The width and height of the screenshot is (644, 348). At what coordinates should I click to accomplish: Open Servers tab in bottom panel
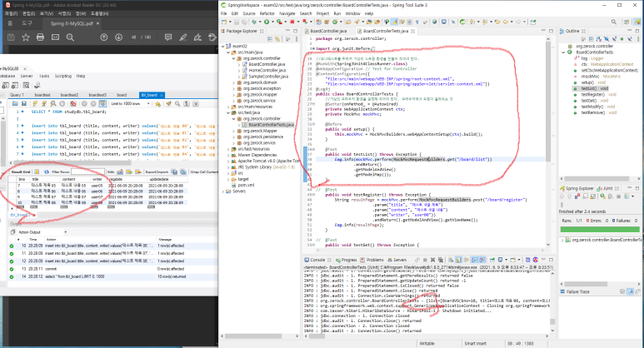pos(400,260)
